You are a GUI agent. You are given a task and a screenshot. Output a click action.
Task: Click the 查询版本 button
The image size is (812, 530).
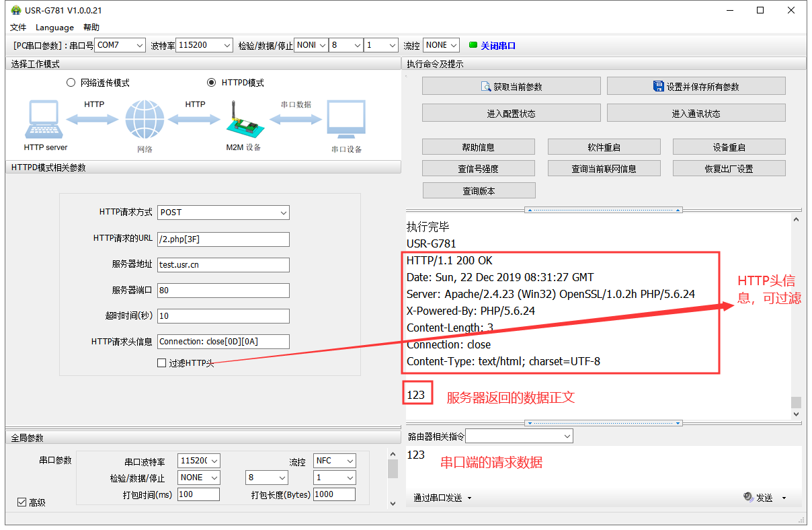pyautogui.click(x=479, y=191)
